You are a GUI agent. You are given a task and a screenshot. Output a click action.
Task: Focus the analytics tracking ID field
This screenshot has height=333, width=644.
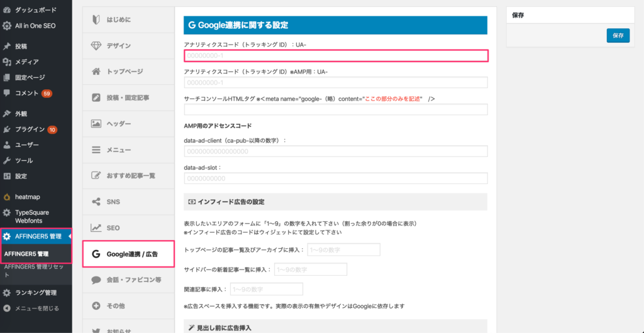pos(336,56)
